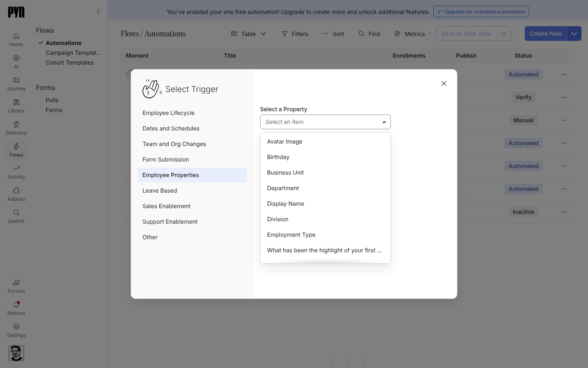Pick Avatar Image from property list
588x368 pixels.
pos(325,141)
